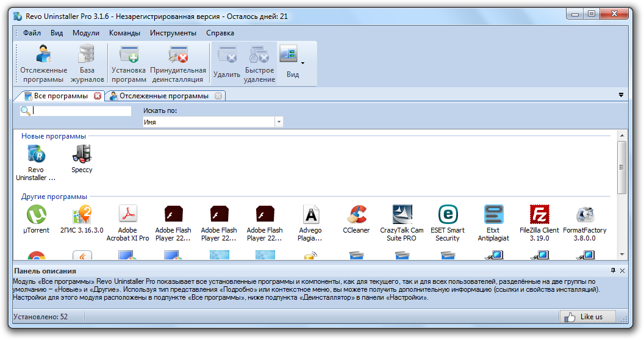Switch to Отслеженные программы tab
Image resolution: width=644 pixels, height=340 pixels.
[163, 96]
